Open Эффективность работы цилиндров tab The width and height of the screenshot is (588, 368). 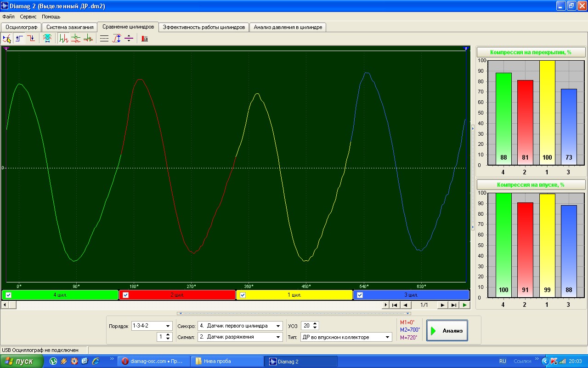coord(204,27)
